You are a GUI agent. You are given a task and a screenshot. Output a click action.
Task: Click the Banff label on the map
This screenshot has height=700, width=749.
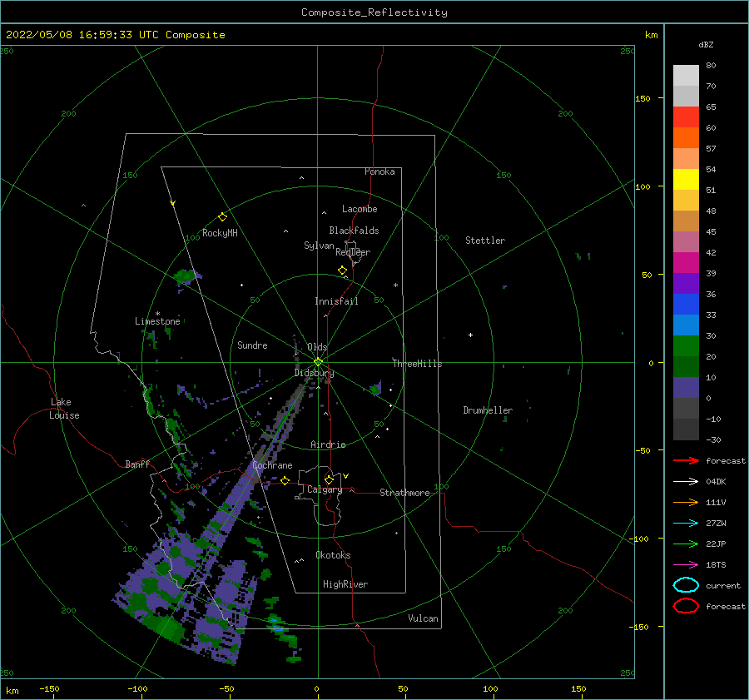click(137, 464)
